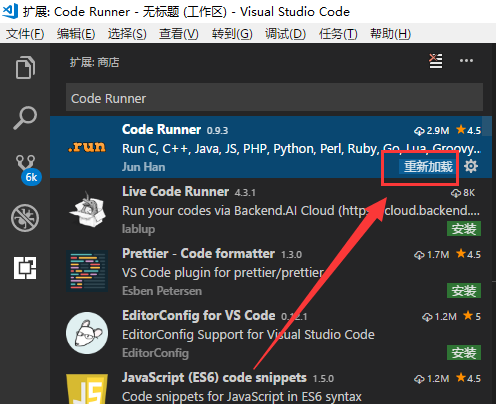The image size is (496, 404).
Task: Click the Prettier extension logo
Action: pos(87,271)
